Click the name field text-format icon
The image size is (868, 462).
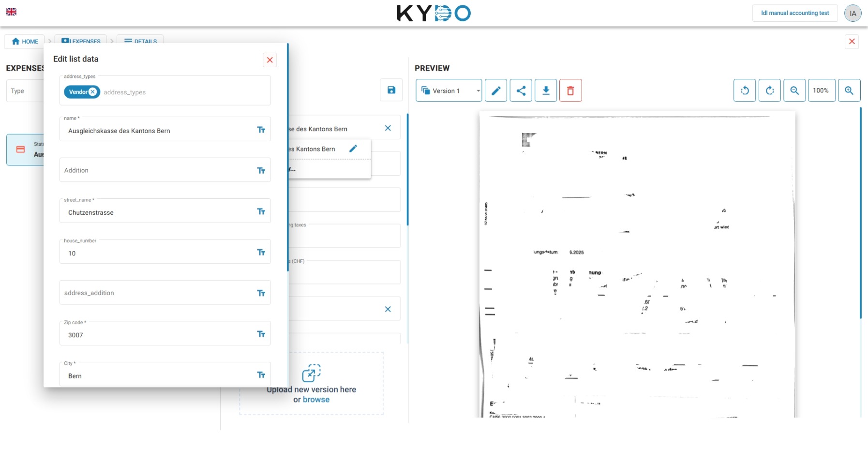tap(261, 130)
